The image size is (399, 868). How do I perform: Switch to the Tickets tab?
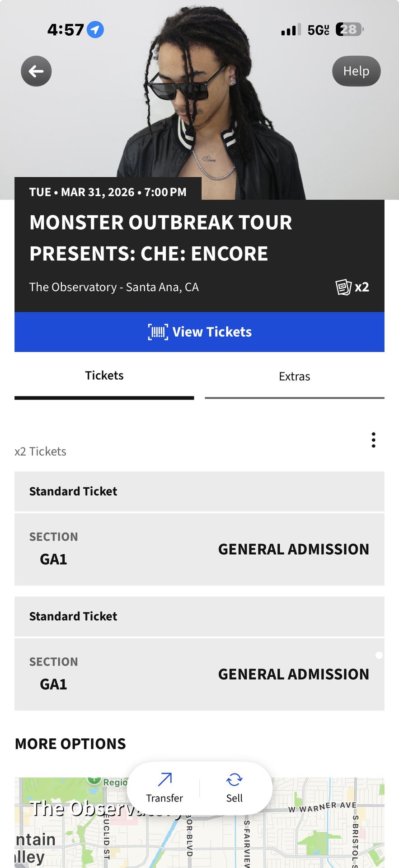(104, 376)
